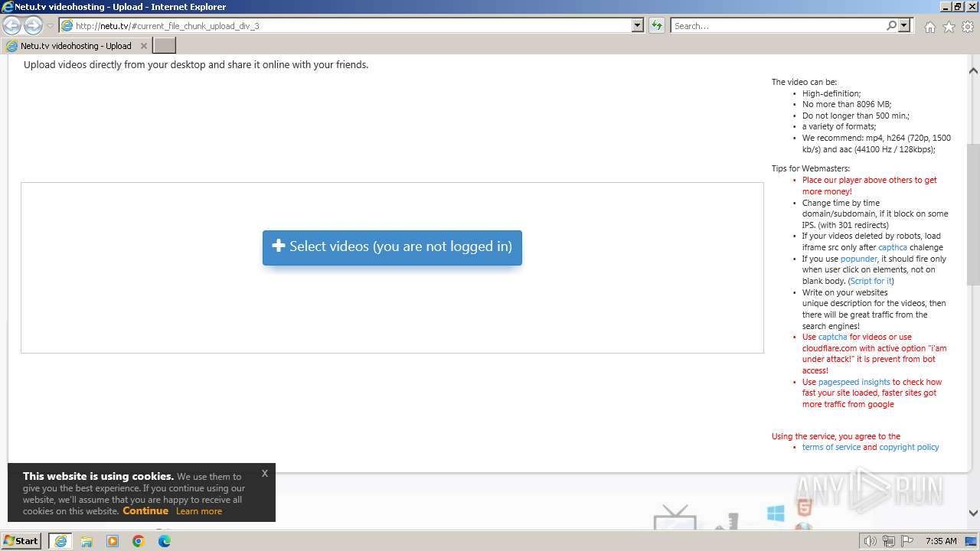
Task: Click Learn more in the cookie notice
Action: pos(199,511)
